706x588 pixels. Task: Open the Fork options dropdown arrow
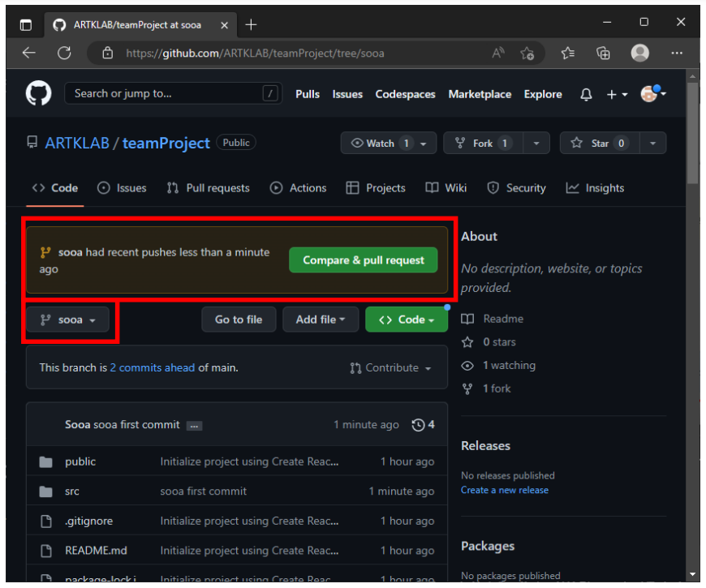(x=536, y=144)
